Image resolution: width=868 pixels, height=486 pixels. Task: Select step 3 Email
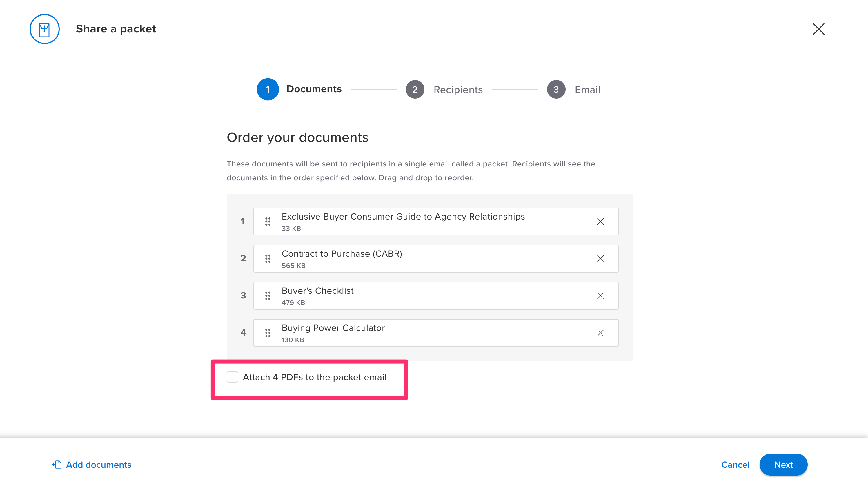point(556,89)
